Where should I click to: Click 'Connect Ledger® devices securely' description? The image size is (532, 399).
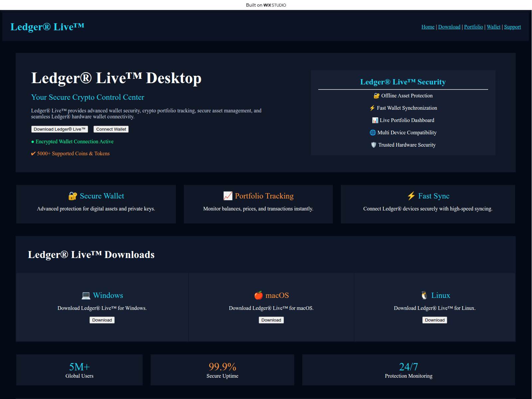(428, 209)
